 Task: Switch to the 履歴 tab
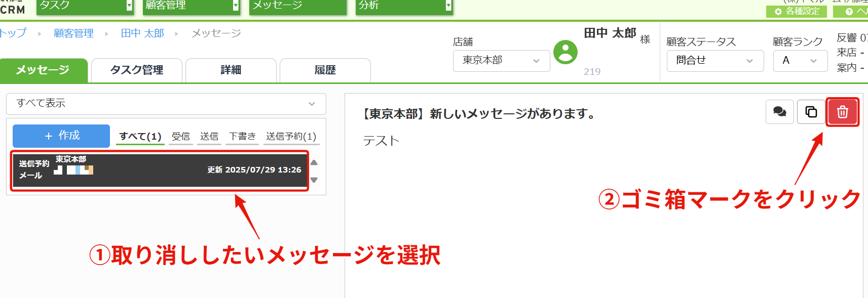(x=325, y=70)
